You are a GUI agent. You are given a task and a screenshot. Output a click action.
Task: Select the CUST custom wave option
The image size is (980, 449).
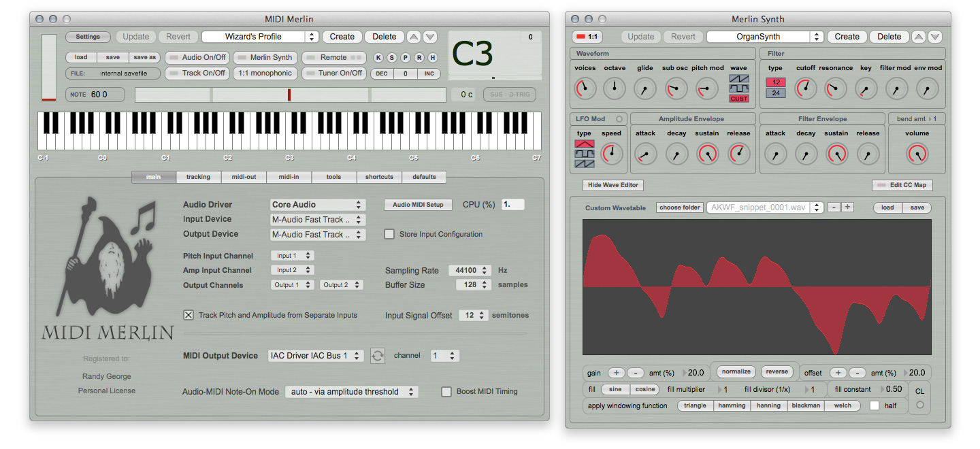pos(738,99)
